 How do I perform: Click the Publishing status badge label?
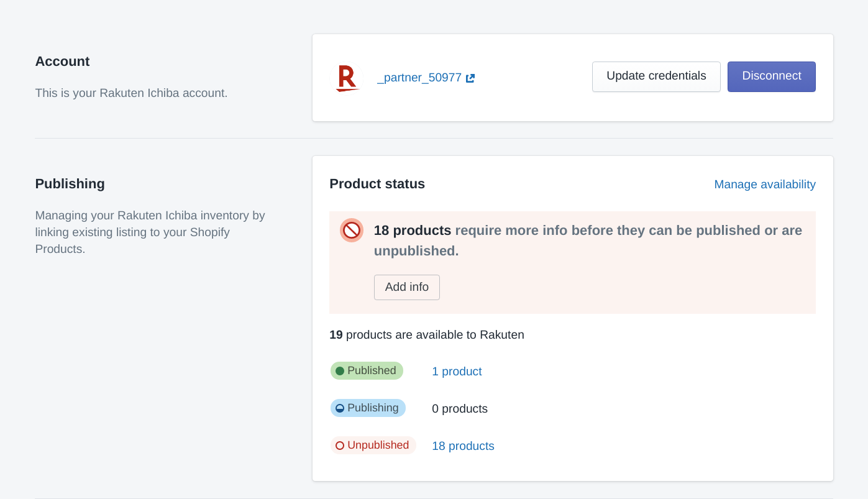373,408
